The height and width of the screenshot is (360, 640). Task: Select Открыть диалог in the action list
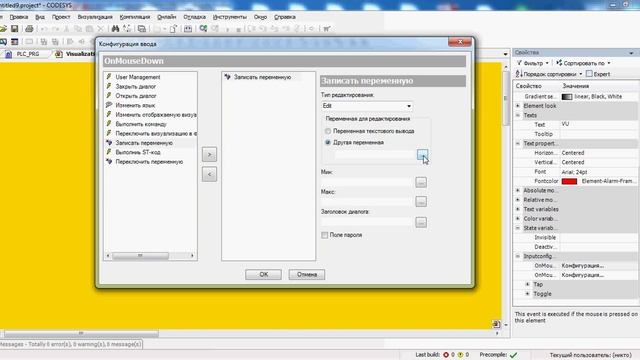click(x=136, y=96)
